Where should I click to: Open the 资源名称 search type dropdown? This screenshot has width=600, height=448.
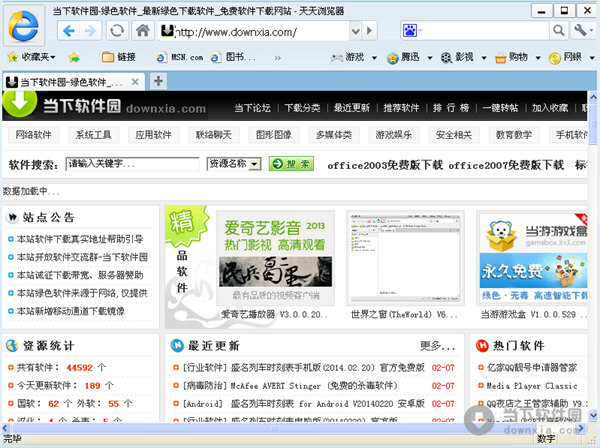tap(234, 164)
